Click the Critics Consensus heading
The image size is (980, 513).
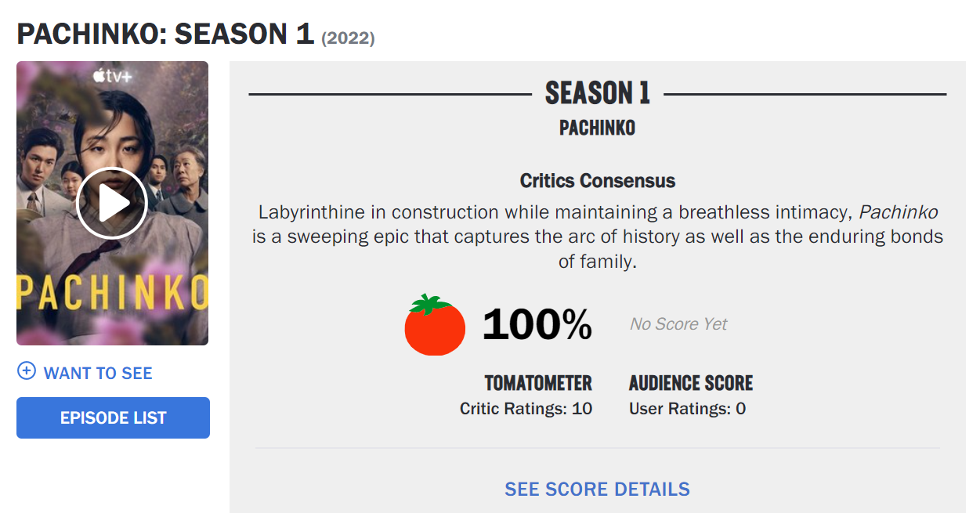[598, 181]
